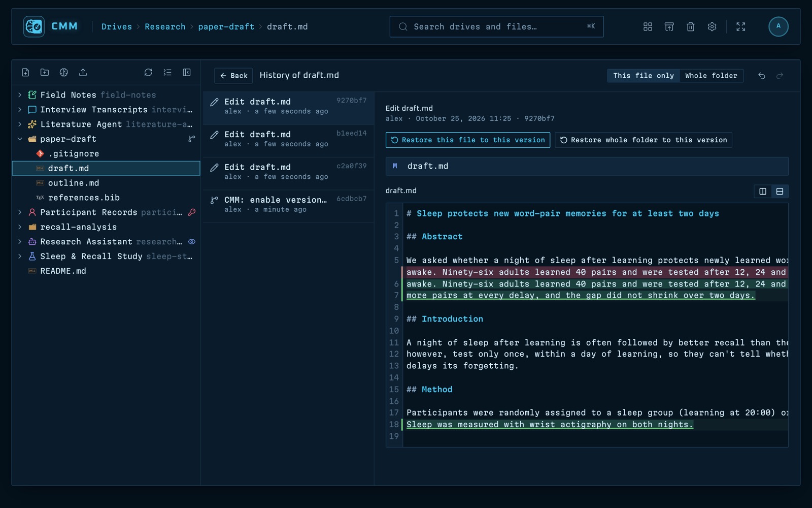This screenshot has height=508, width=812.
Task: Click upload icon in sidebar toolbar
Action: point(83,73)
